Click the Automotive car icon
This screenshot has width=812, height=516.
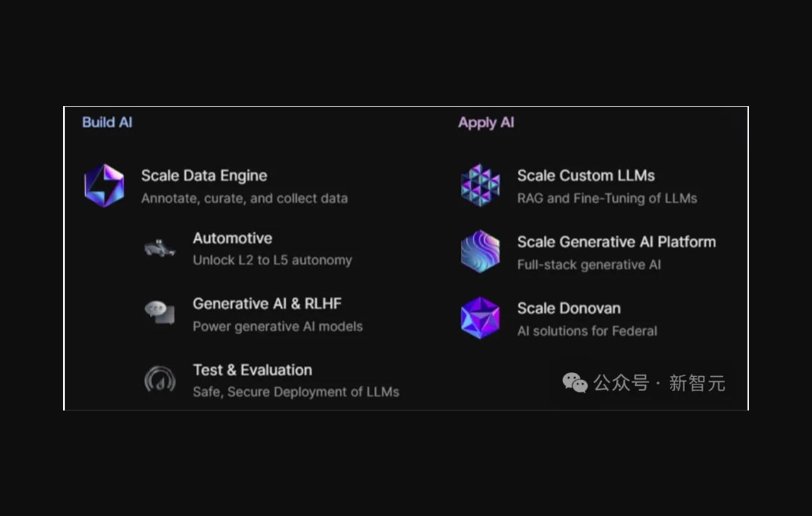(159, 248)
